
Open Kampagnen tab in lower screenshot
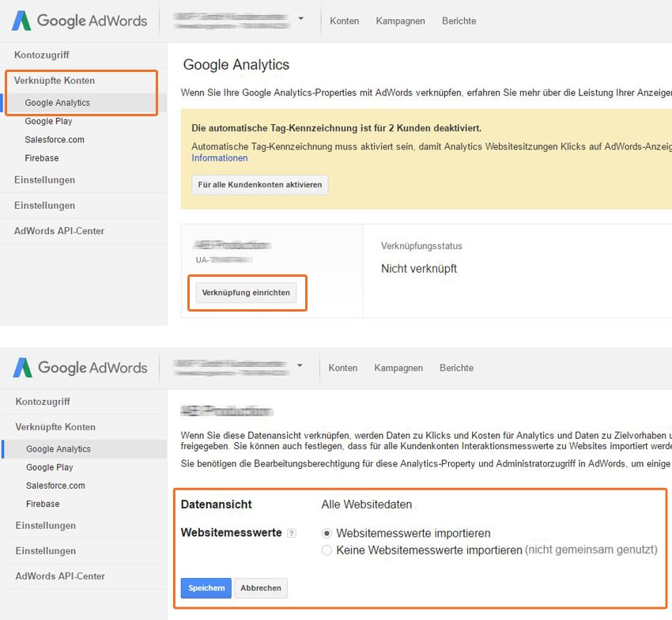coord(398,368)
